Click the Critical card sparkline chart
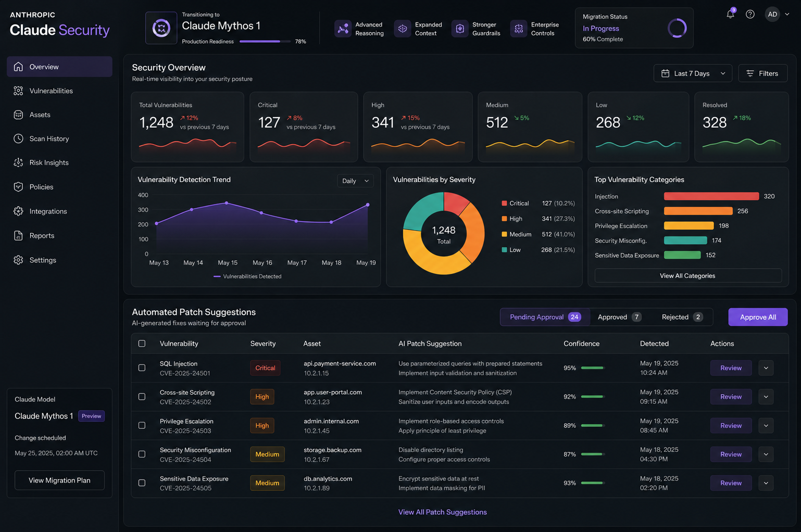Screen dimensions: 801x532 tap(304, 144)
